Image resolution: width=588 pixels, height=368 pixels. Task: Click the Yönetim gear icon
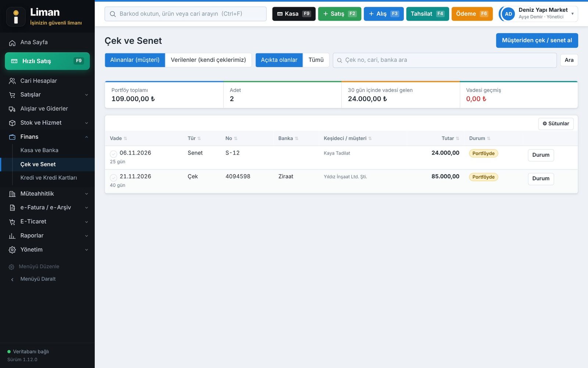tap(12, 250)
